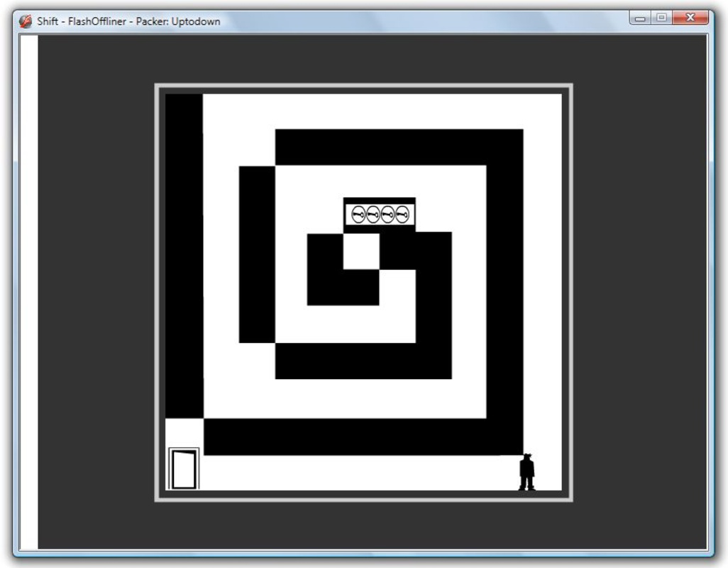The image size is (728, 568).
Task: Close the Shift FlashOffliner window
Action: [690, 18]
